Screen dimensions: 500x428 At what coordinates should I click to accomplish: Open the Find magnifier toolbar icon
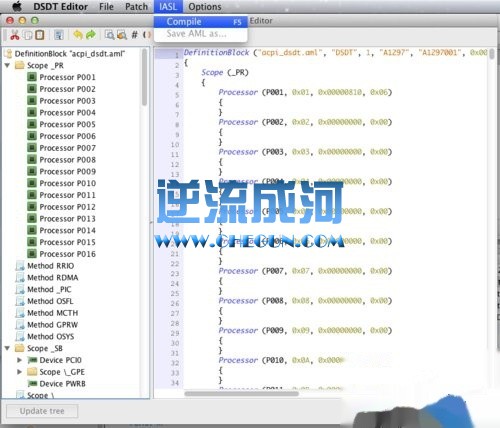click(x=109, y=35)
